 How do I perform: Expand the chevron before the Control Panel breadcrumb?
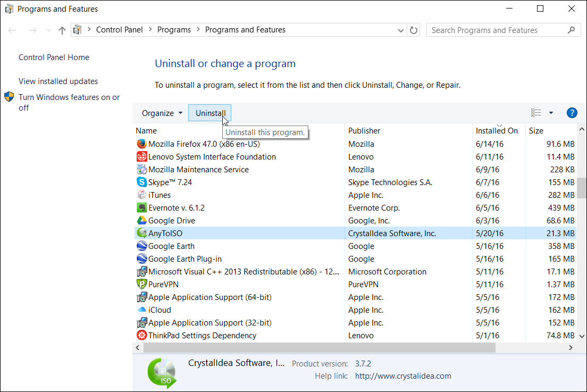[x=89, y=29]
